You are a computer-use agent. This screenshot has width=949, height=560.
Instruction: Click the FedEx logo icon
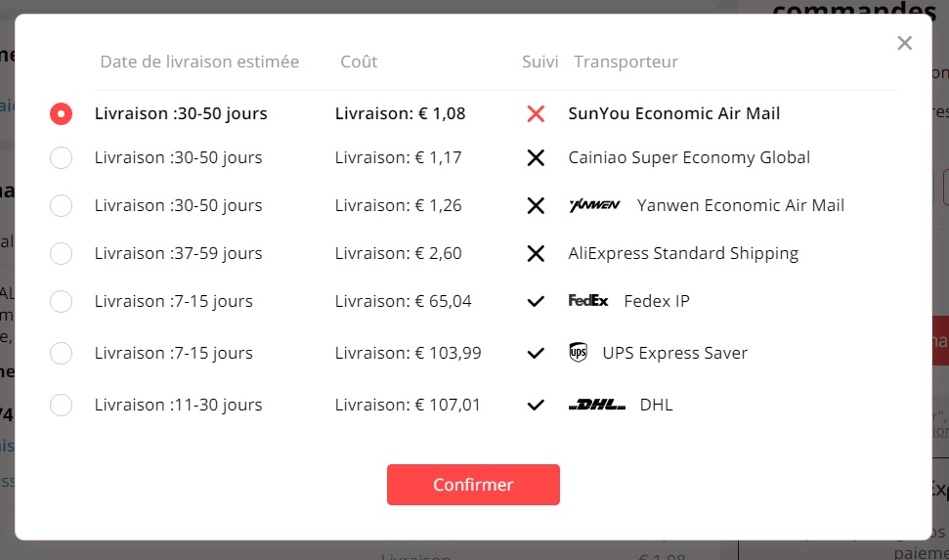click(x=588, y=300)
